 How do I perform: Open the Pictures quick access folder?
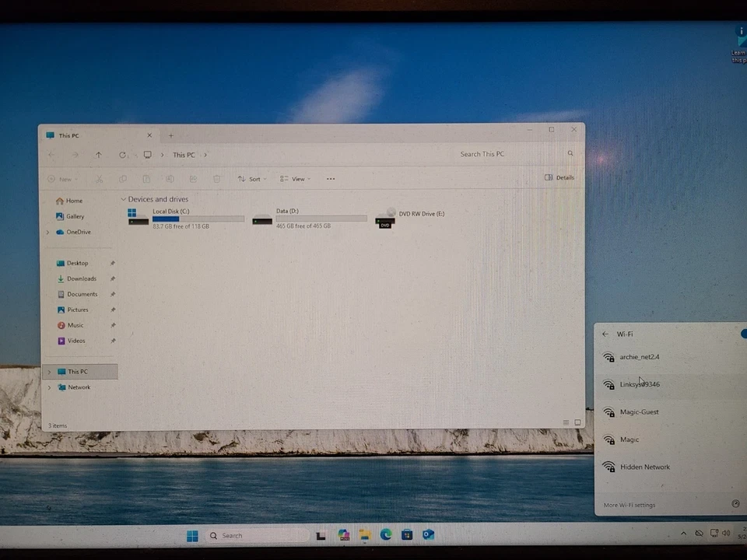click(x=73, y=310)
